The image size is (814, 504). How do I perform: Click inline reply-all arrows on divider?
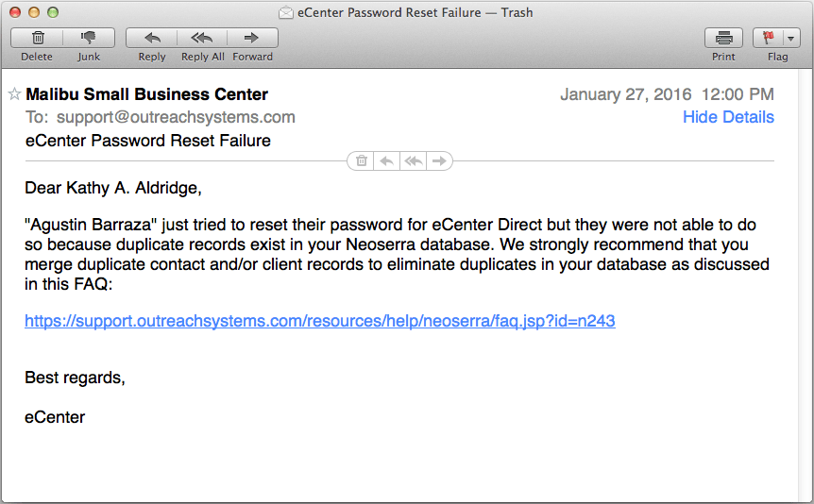pyautogui.click(x=414, y=160)
